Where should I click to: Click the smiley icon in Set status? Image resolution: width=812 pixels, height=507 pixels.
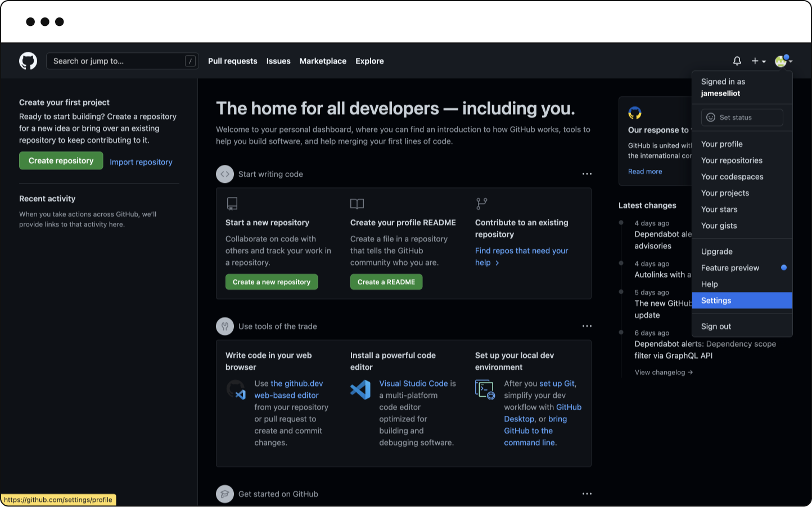coord(711,117)
